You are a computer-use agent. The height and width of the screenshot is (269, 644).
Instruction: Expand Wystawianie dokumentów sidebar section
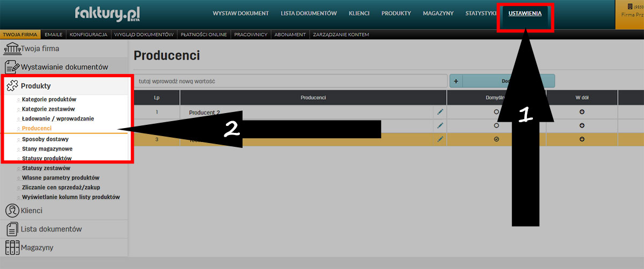point(64,67)
